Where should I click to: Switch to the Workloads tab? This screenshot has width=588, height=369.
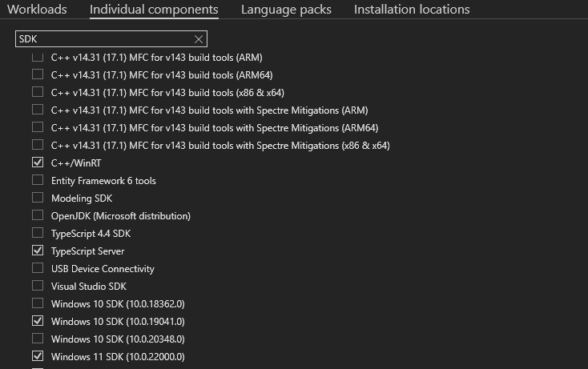(37, 10)
